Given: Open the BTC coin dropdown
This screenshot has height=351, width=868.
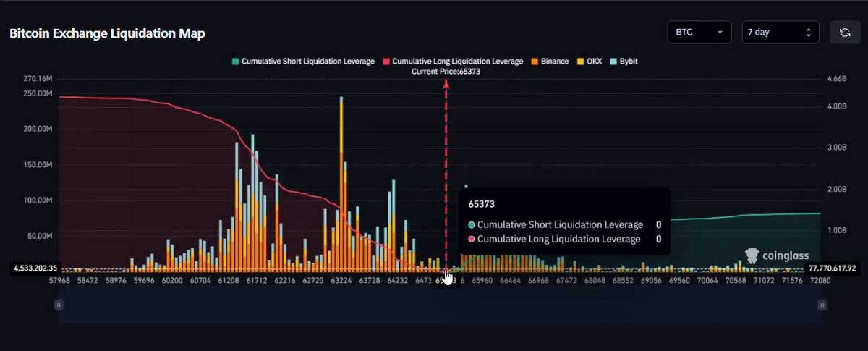Looking at the screenshot, I should 700,33.
